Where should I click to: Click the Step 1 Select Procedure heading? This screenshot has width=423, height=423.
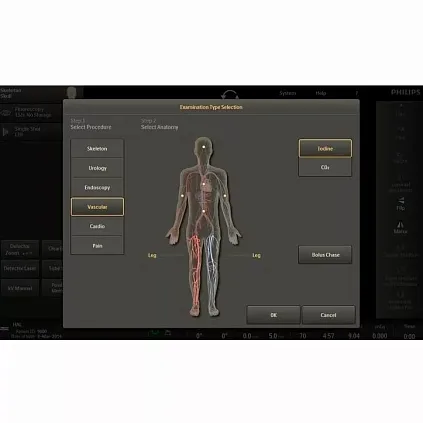tap(91, 124)
